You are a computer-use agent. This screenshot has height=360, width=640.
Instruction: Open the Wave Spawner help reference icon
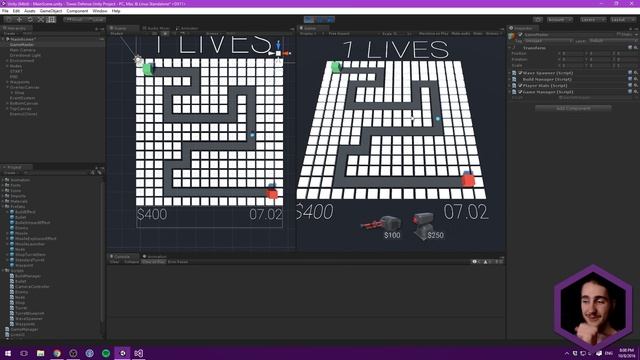tap(631, 73)
